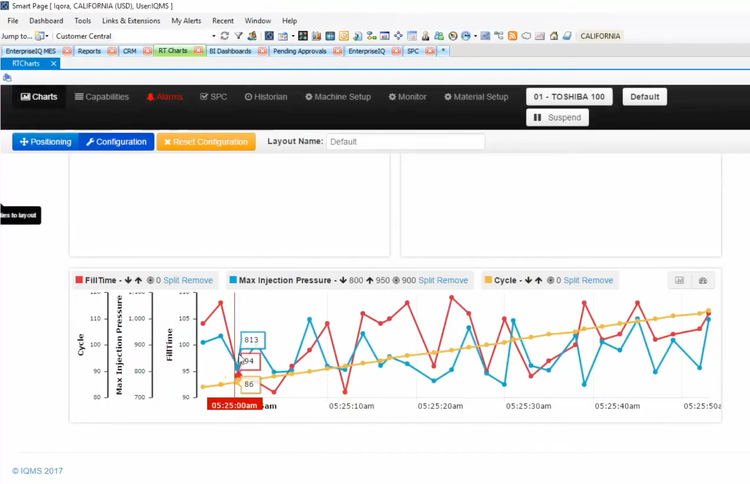Switch to the Pending Approvals tab
This screenshot has height=484, width=750.
pos(299,51)
